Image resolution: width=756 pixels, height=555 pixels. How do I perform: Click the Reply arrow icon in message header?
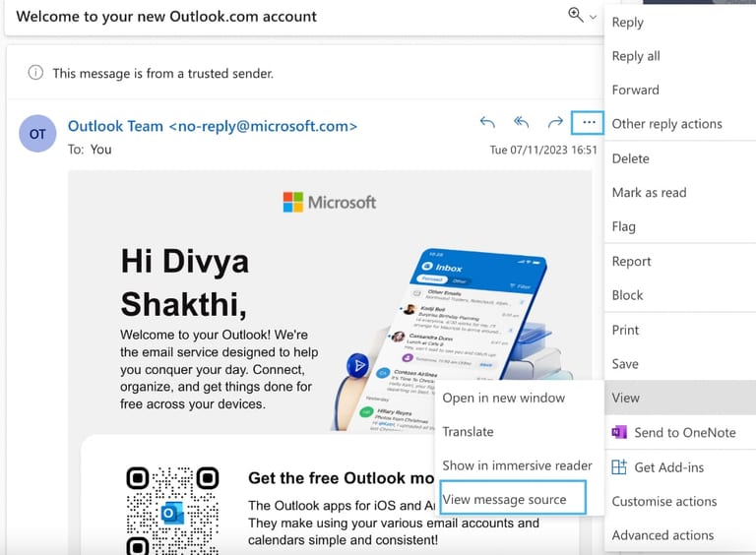(x=487, y=122)
